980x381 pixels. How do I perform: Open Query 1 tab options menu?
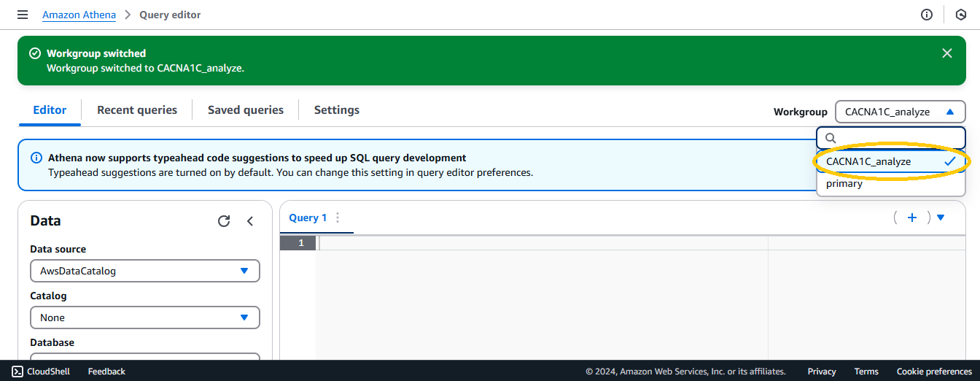tap(338, 218)
